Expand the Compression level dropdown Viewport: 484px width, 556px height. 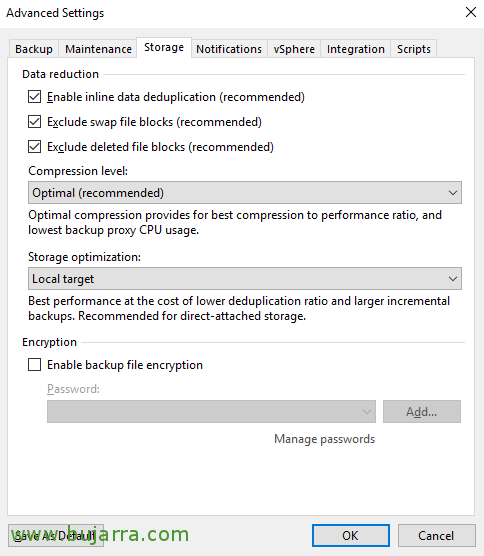pos(245,193)
